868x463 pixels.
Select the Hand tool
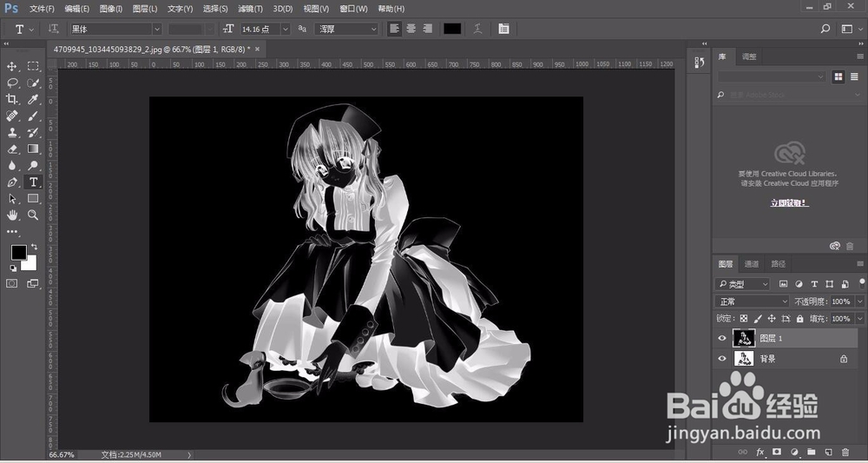11,215
